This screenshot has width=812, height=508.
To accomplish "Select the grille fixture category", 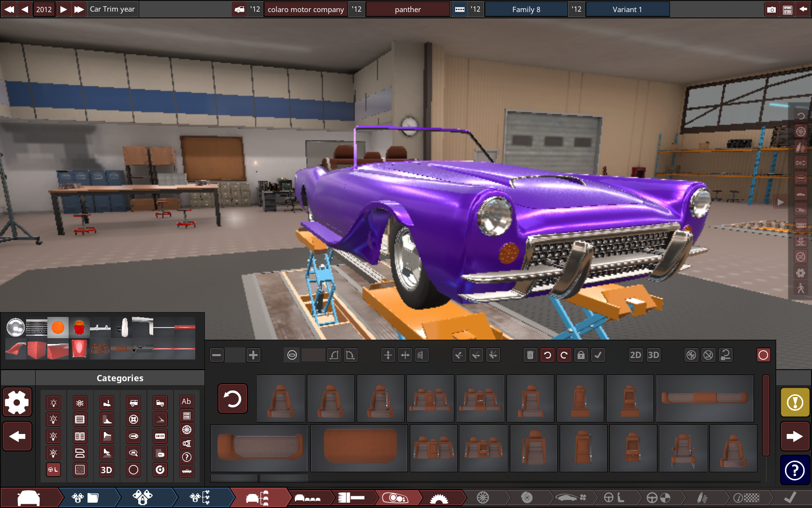I will (x=80, y=419).
